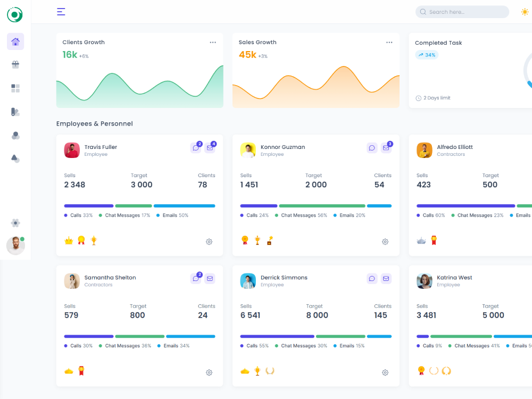Open Travis Fuller's chat messages icon
Image resolution: width=532 pixels, height=399 pixels.
196,148
